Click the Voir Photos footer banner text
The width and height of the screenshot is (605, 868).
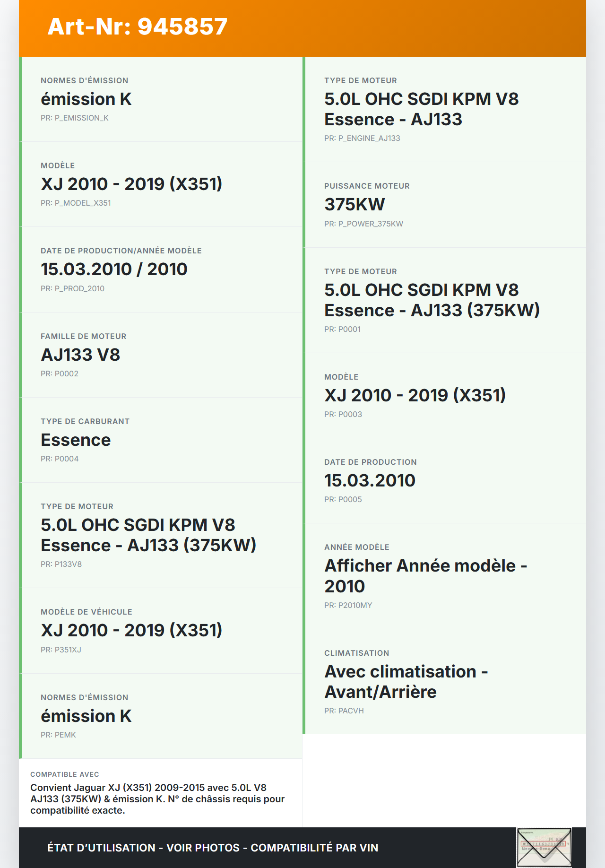203,848
